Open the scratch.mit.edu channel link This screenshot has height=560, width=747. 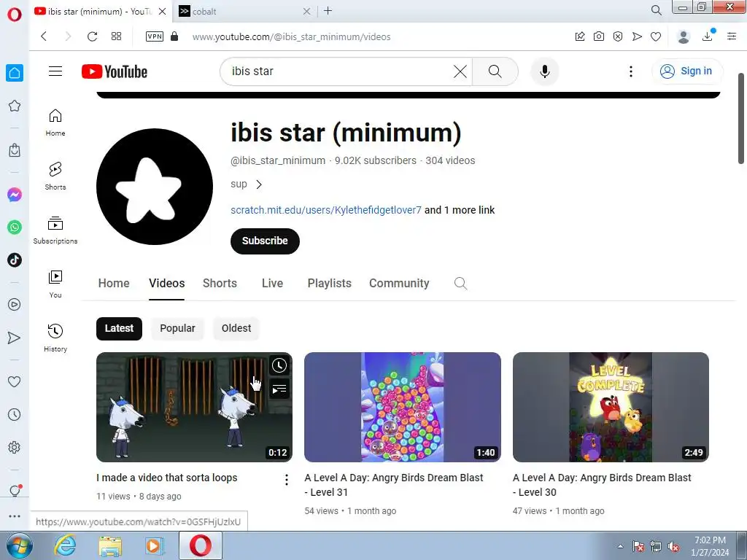[x=326, y=210]
